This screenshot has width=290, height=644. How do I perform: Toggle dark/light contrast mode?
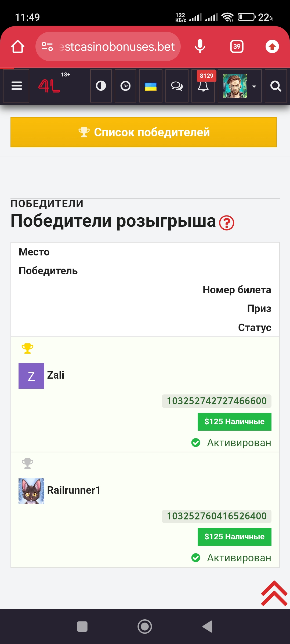[x=101, y=86]
